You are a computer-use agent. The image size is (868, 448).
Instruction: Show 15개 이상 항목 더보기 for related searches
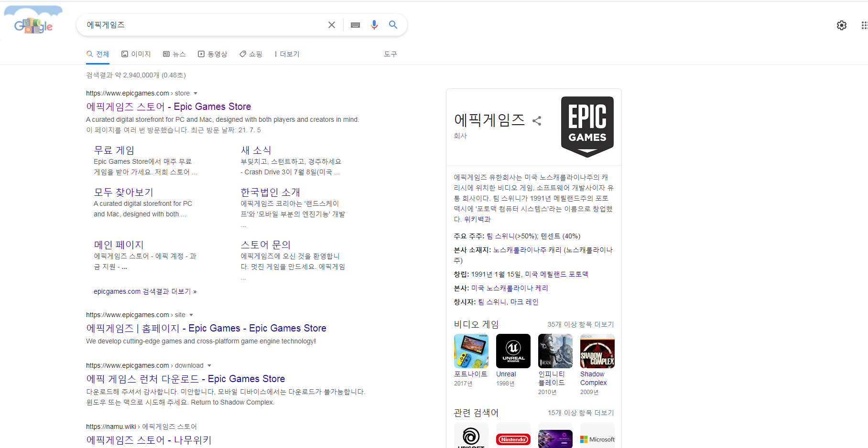point(581,413)
